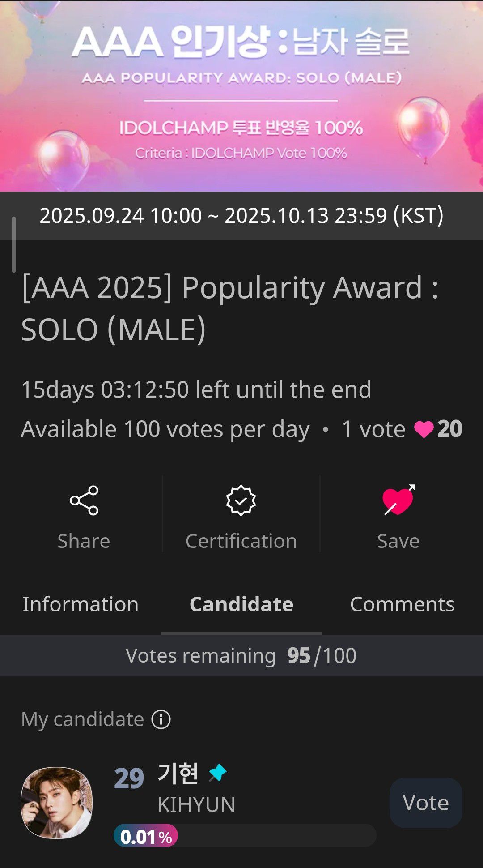
Task: Tap the AAA Popularity Award banner image
Action: (x=241, y=96)
